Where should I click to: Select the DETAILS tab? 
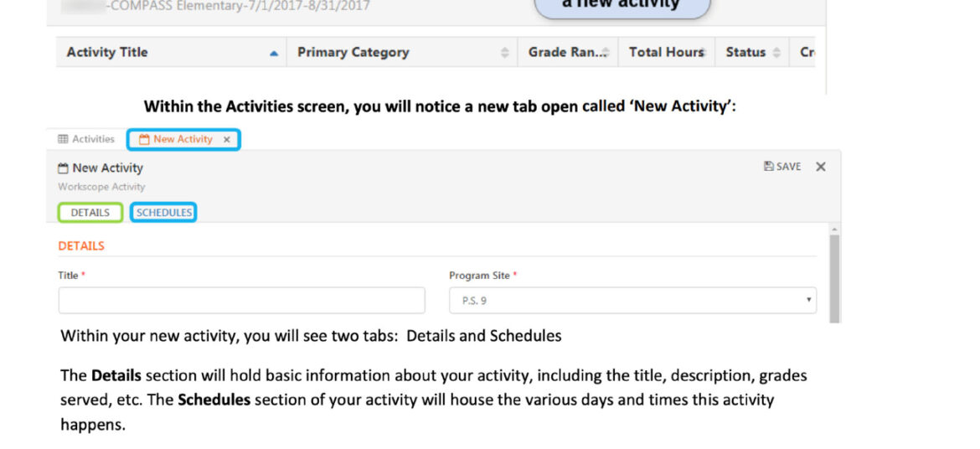click(90, 213)
